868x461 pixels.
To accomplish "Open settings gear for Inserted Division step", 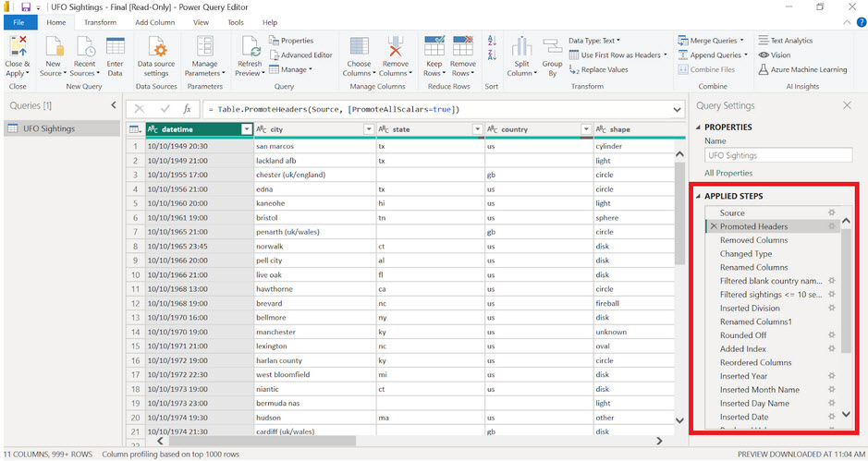I will click(x=831, y=308).
